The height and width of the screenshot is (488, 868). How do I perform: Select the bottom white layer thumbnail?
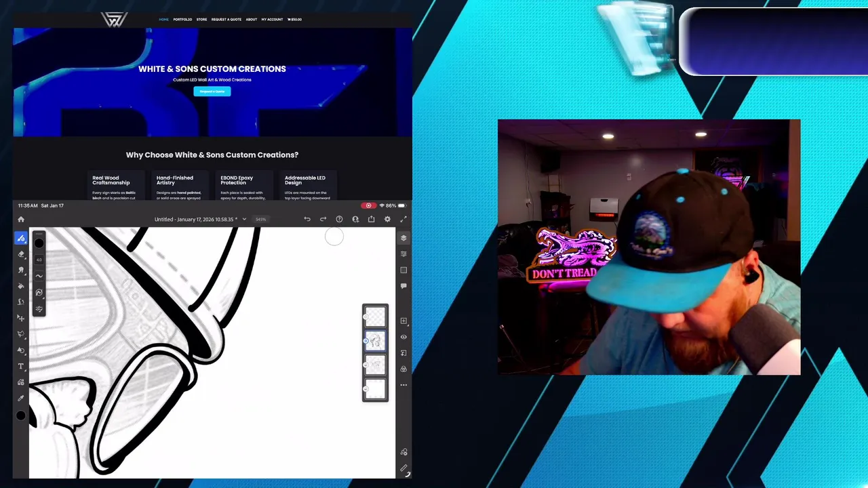click(x=375, y=389)
